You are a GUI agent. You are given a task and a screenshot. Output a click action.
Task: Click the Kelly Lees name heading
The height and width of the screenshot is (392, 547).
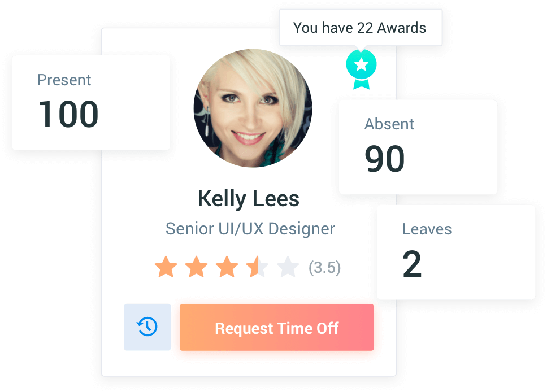[249, 199]
